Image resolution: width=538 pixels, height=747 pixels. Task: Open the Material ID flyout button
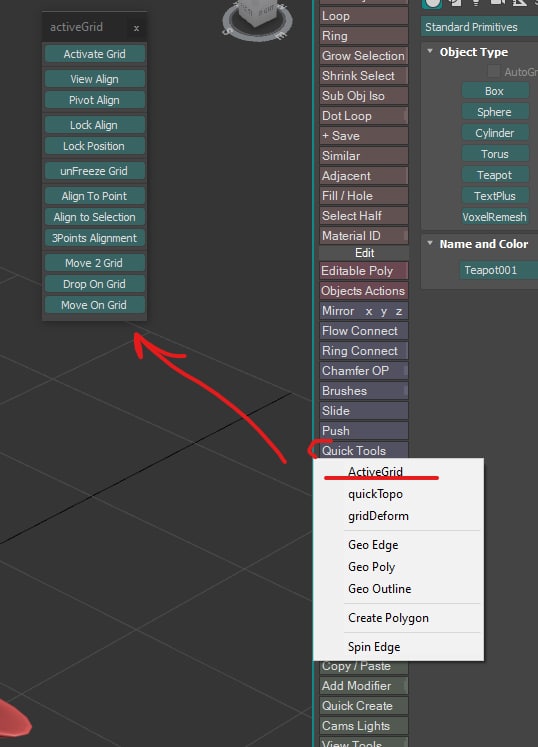(364, 236)
